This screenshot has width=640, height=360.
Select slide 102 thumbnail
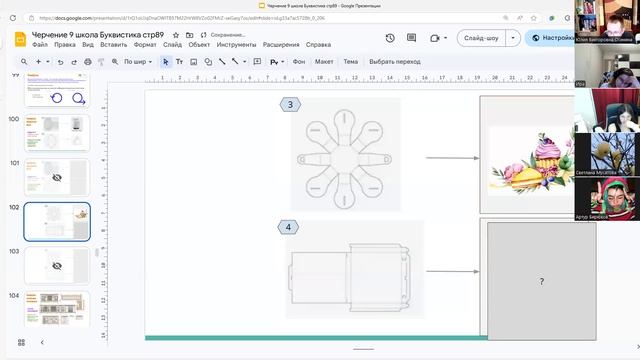point(57,222)
